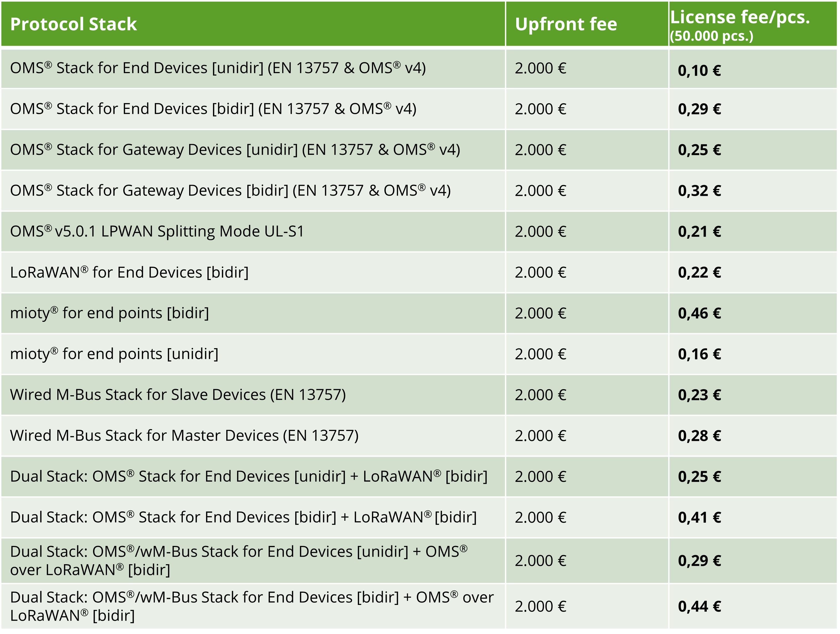Select 'Dual Stack: OMS/wM-Bus ... [bidir] + OMS over LoRaWAN' text

coord(252,606)
